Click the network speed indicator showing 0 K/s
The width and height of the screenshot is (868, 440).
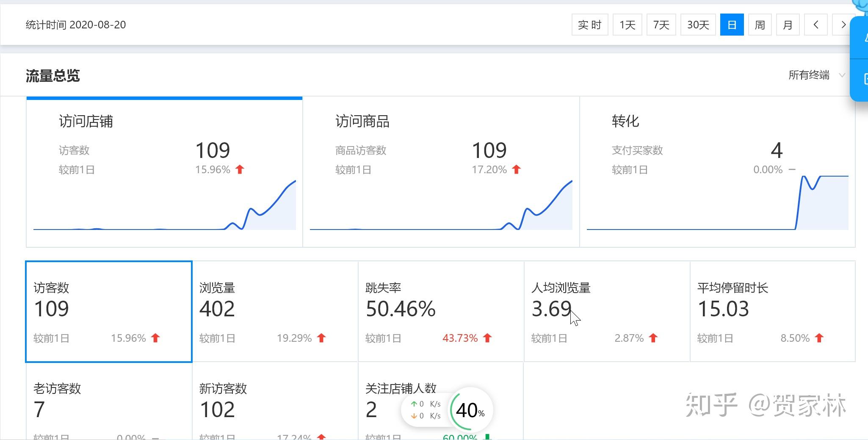pos(425,410)
